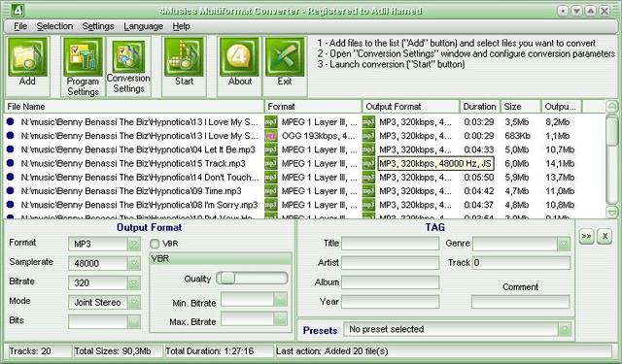This screenshot has height=364, width=622.
Task: Click the green 4 application logo icon
Action: pos(17,10)
